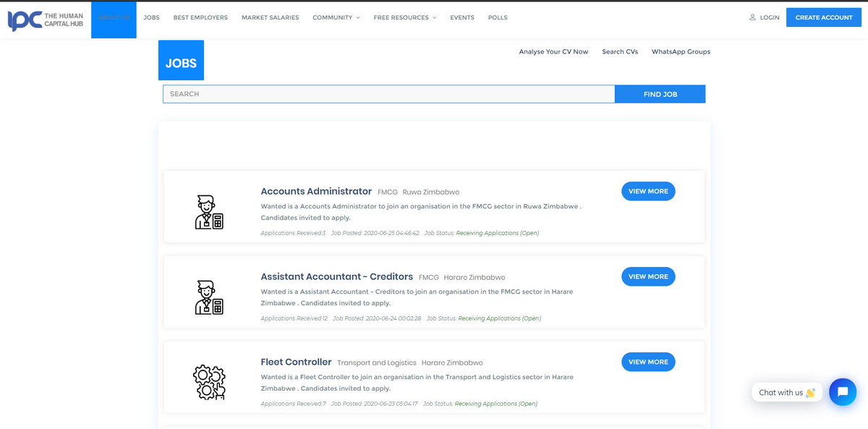Open the Search CVs link

(620, 52)
